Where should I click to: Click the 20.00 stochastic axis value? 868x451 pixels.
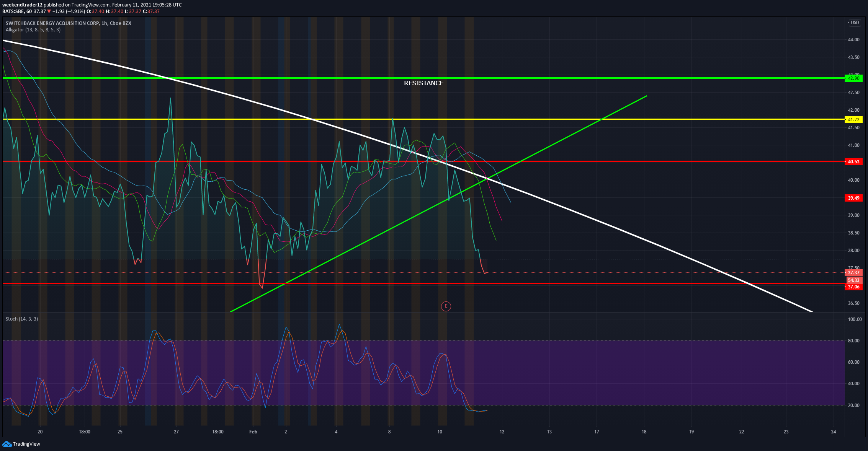[x=853, y=405]
